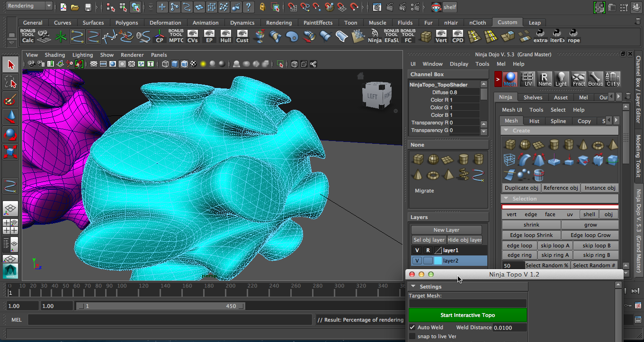
Task: Expand Ninja Dojo with the red arrow button
Action: pos(498,79)
